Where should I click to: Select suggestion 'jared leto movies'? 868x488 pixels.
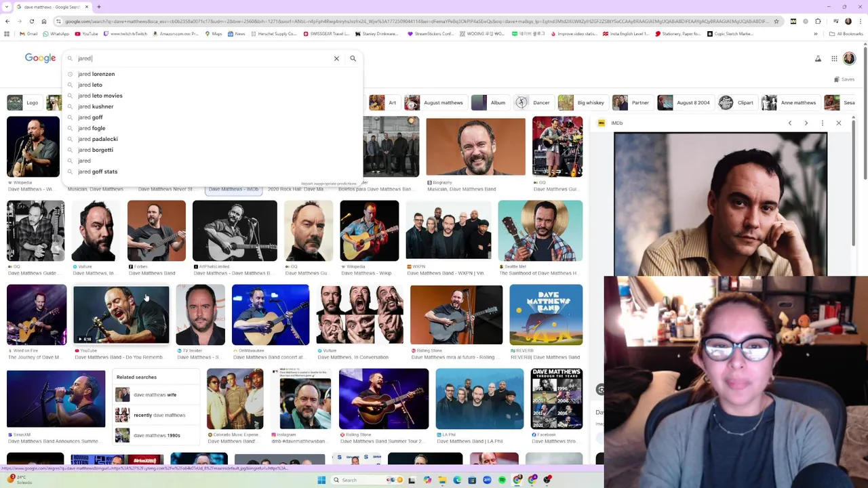click(x=212, y=96)
